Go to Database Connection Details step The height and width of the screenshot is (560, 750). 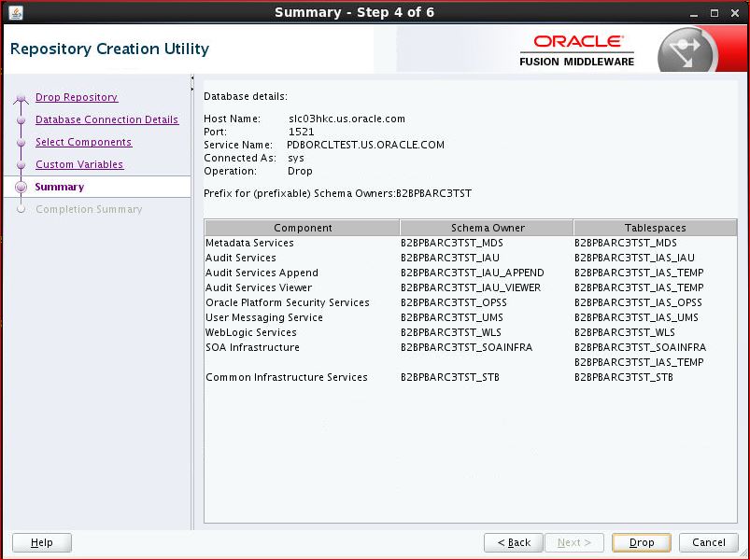106,119
